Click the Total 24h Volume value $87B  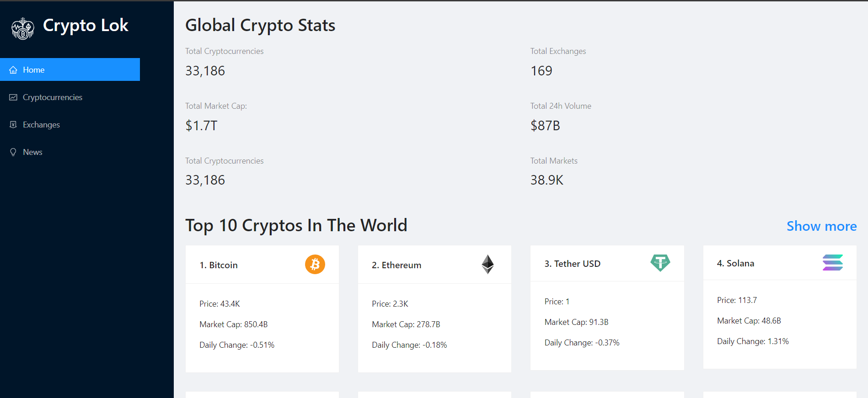545,126
